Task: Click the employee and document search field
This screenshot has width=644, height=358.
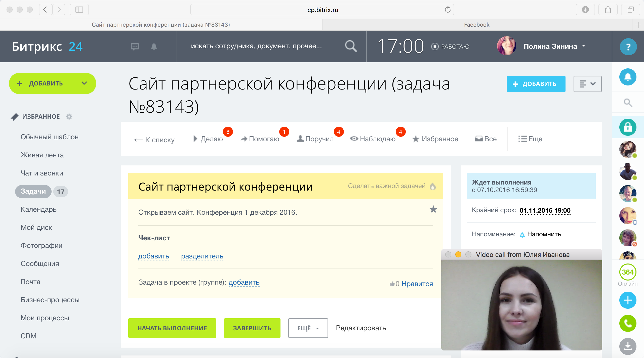Action: click(256, 46)
